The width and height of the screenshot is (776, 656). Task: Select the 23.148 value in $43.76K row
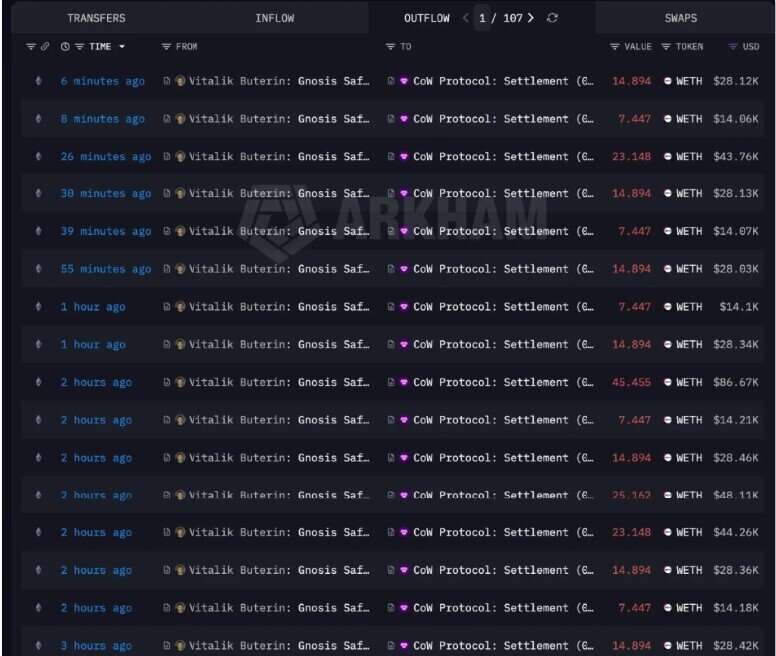point(631,157)
